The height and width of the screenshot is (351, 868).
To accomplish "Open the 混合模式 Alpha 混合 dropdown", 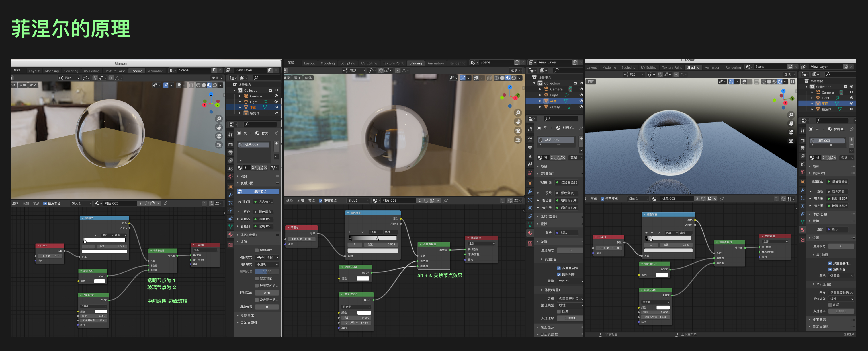I will [267, 257].
